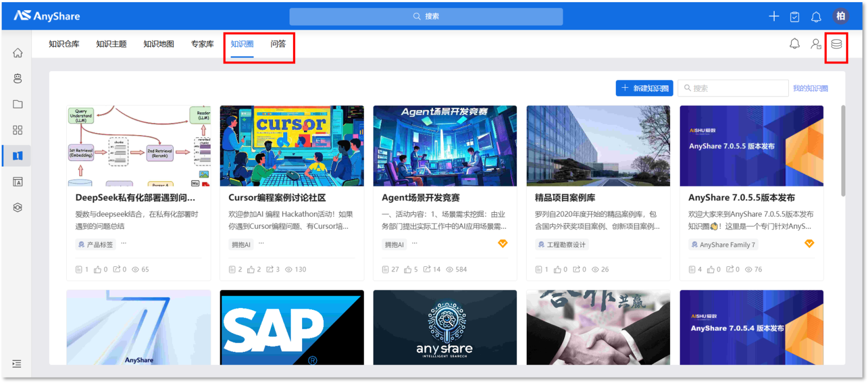The width and height of the screenshot is (868, 383).
Task: Click the share icon on DeepSeek私有化部署 card
Action: tap(117, 269)
